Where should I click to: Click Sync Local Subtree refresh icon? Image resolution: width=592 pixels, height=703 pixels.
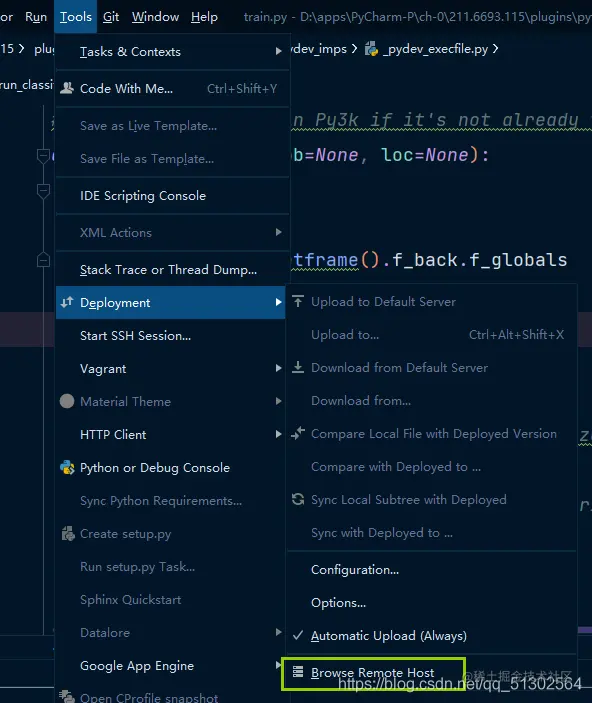(x=298, y=499)
